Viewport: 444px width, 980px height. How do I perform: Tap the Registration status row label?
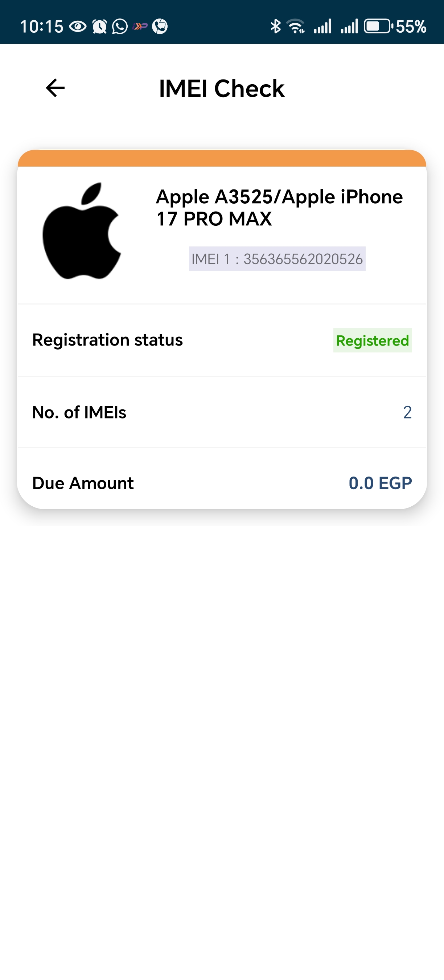click(x=108, y=340)
